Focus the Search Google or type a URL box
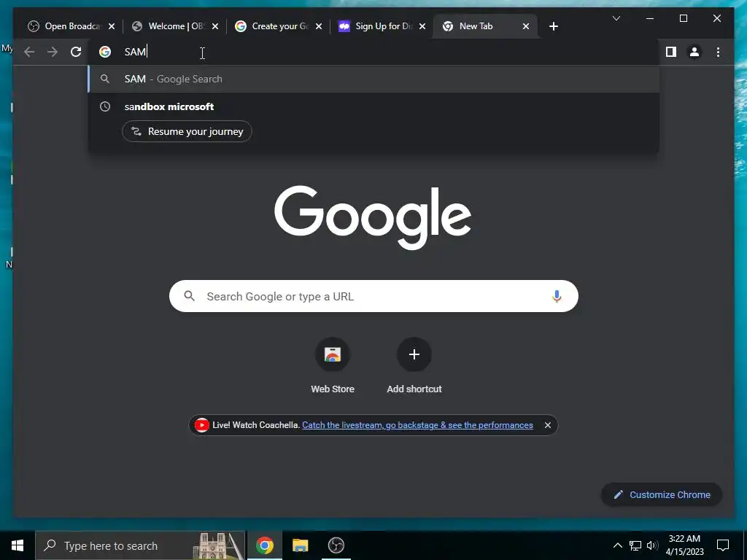Viewport: 747px width, 560px height. tap(374, 296)
